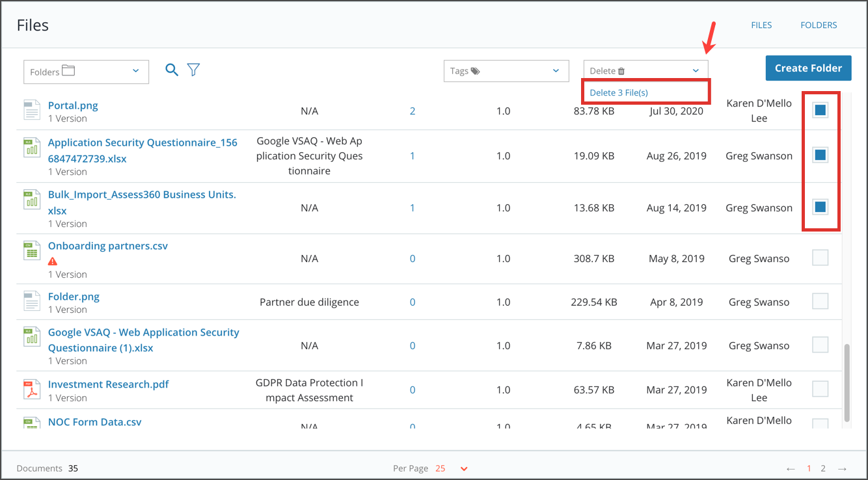Open the Folders dropdown
Screen dimensions: 868x480
point(86,72)
